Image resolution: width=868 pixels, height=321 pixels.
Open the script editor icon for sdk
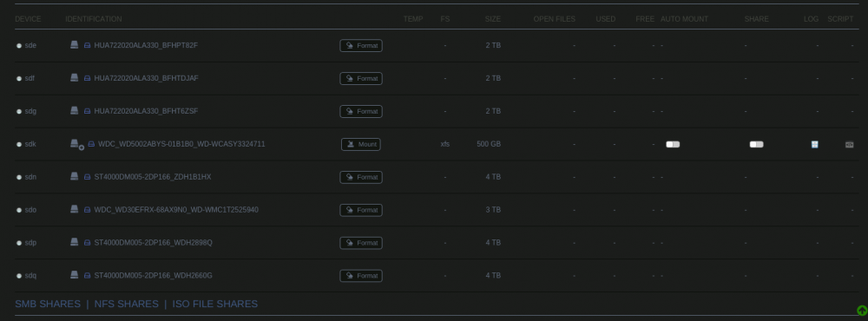[849, 144]
